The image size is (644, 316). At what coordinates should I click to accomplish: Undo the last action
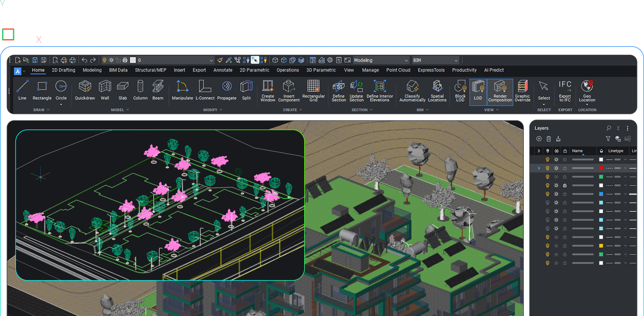84,60
